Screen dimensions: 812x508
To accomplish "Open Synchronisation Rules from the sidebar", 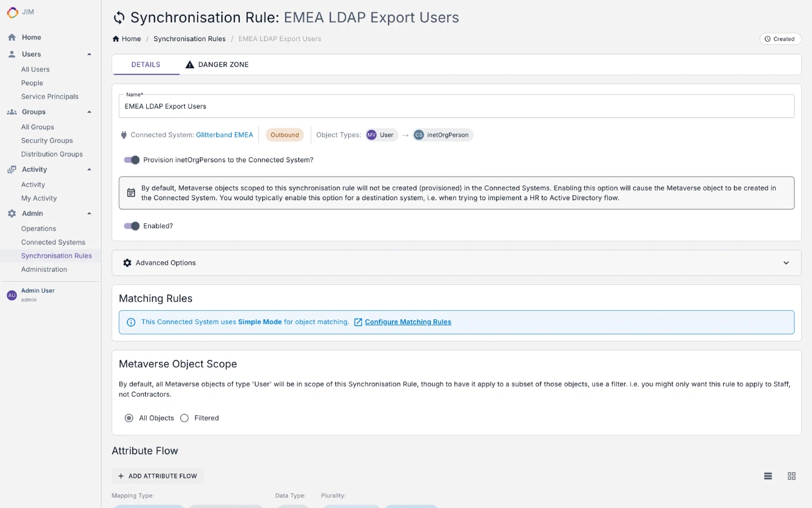I will pos(56,255).
